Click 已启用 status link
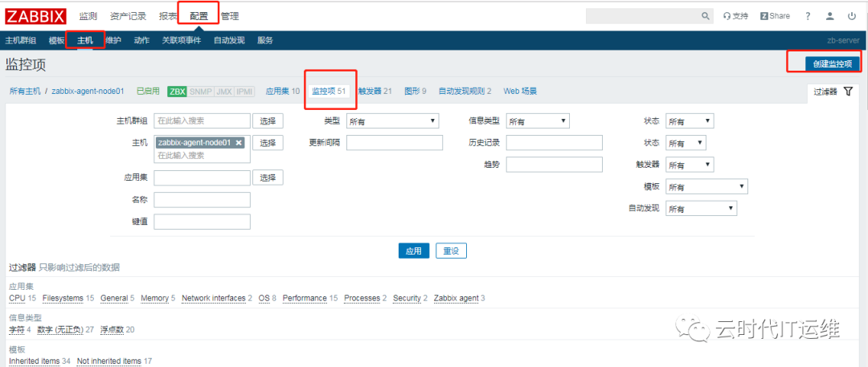The height and width of the screenshot is (367, 868). pyautogui.click(x=148, y=92)
